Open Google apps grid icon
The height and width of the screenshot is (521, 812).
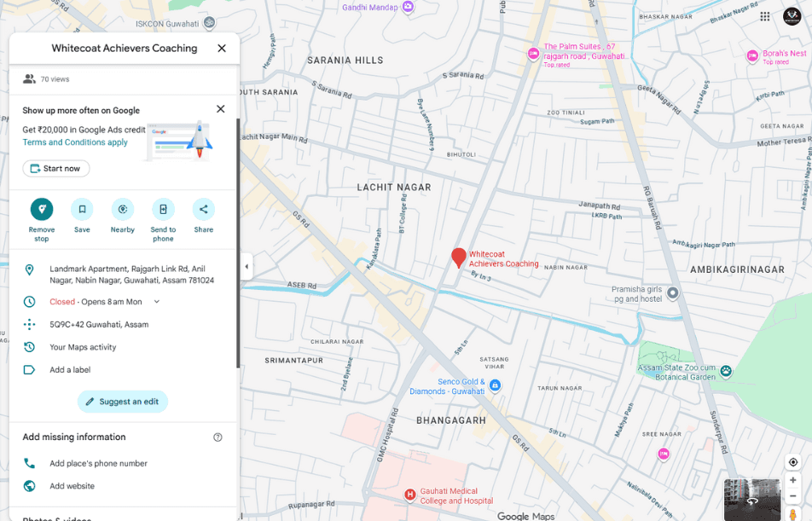point(765,16)
